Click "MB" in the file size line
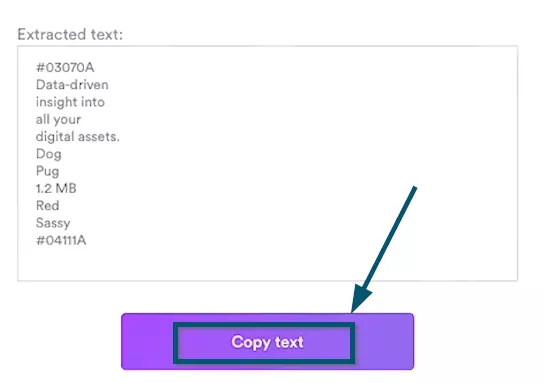Screen dimensions: 543x383 click(x=66, y=188)
